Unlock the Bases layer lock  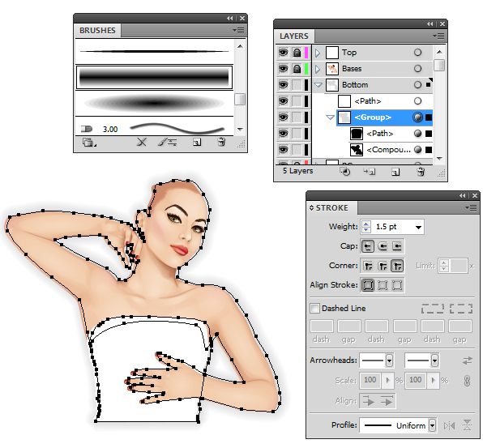[297, 69]
